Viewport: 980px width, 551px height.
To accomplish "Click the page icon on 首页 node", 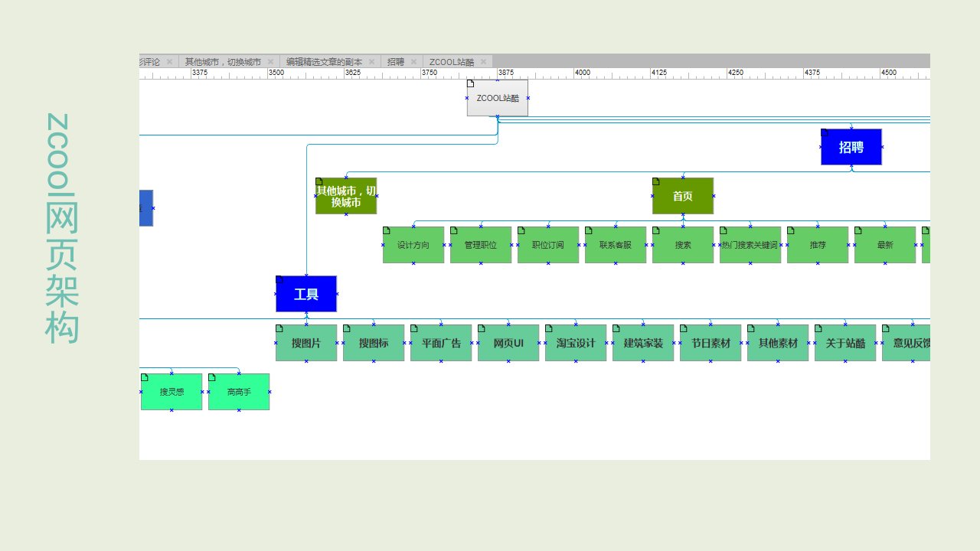I will click(656, 181).
